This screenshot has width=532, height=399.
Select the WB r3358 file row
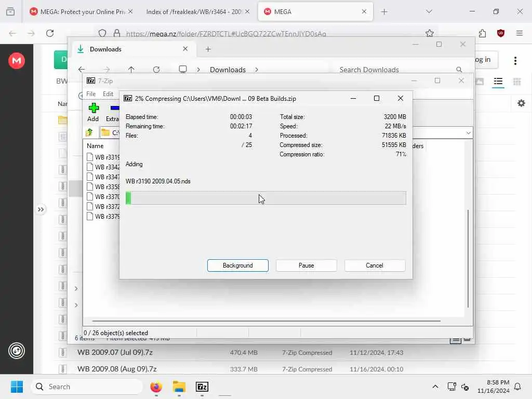pos(103,187)
